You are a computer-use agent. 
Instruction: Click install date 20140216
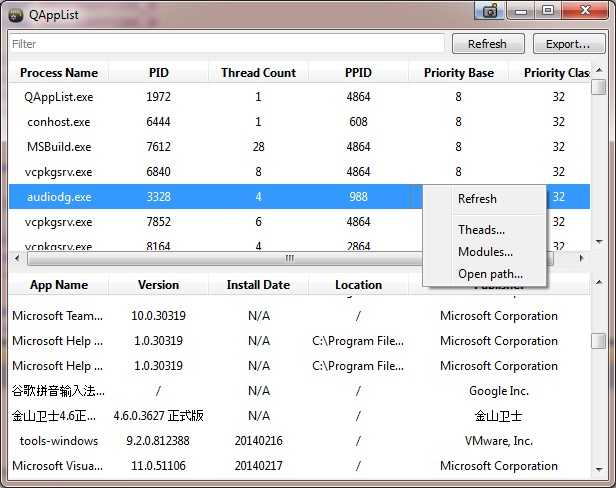[x=258, y=441]
